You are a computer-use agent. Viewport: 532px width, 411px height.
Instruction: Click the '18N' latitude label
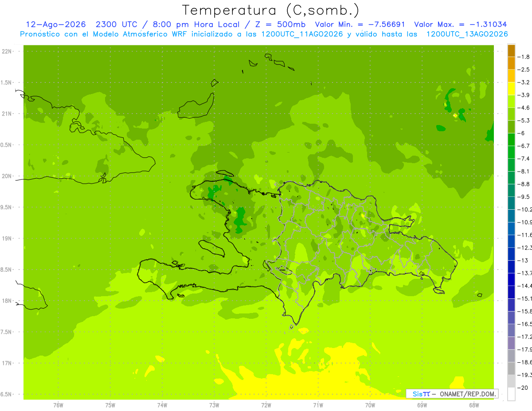[x=7, y=301]
